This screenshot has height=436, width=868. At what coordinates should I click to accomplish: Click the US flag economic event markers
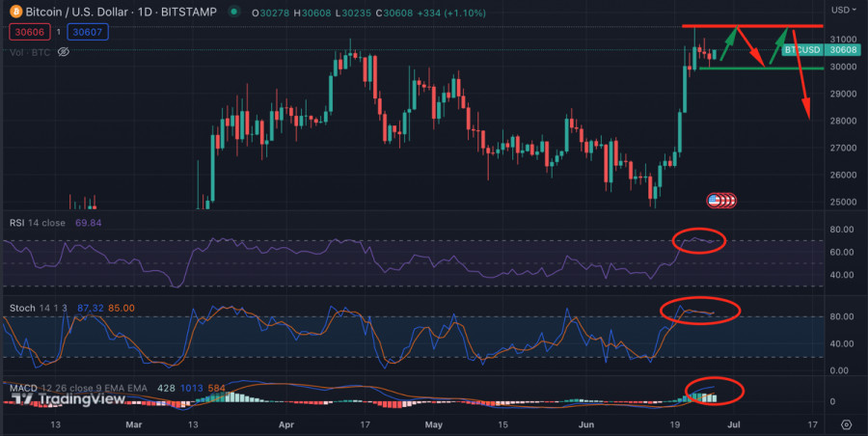click(x=720, y=201)
